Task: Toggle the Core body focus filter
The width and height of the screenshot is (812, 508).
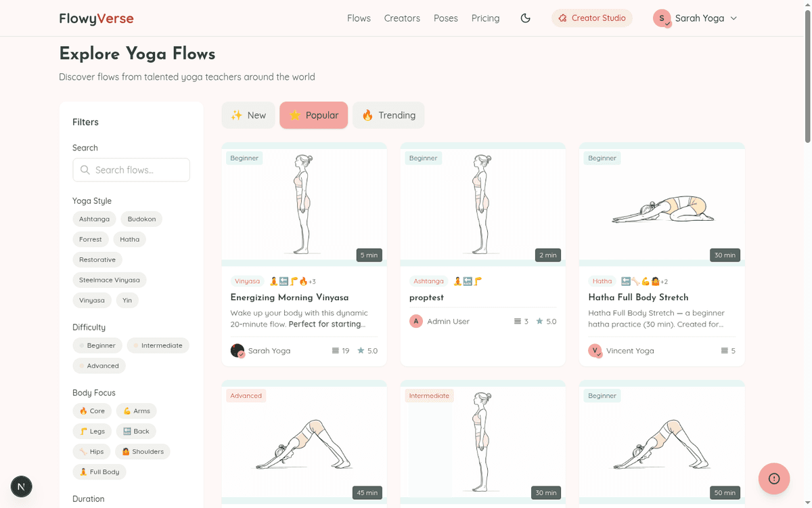Action: tap(92, 410)
